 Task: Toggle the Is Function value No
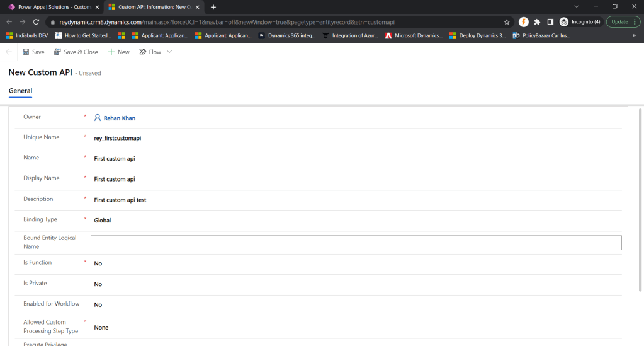tap(98, 263)
